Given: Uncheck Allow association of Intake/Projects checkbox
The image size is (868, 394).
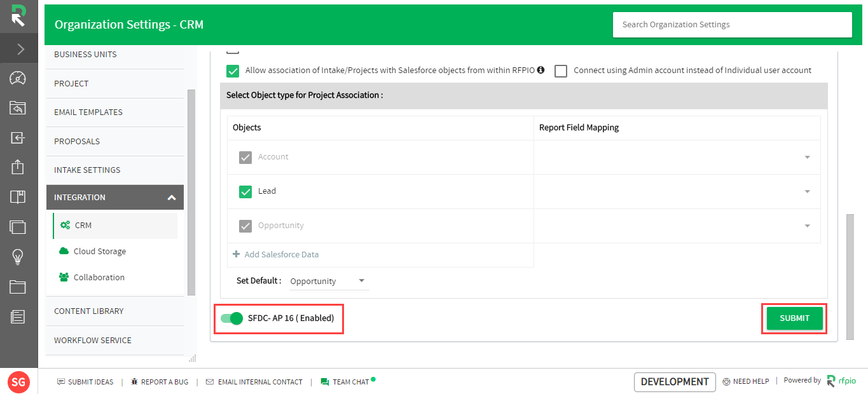Looking at the screenshot, I should coord(233,71).
